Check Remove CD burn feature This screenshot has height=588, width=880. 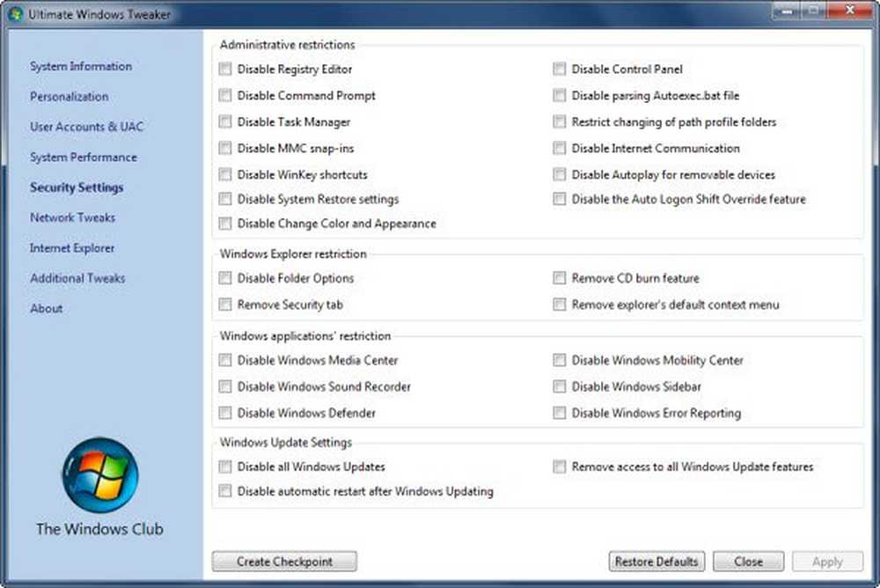pyautogui.click(x=560, y=278)
